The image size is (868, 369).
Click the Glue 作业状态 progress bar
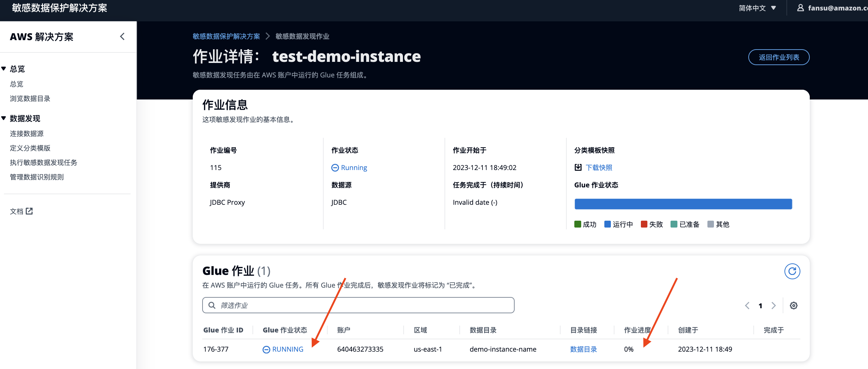tap(683, 204)
